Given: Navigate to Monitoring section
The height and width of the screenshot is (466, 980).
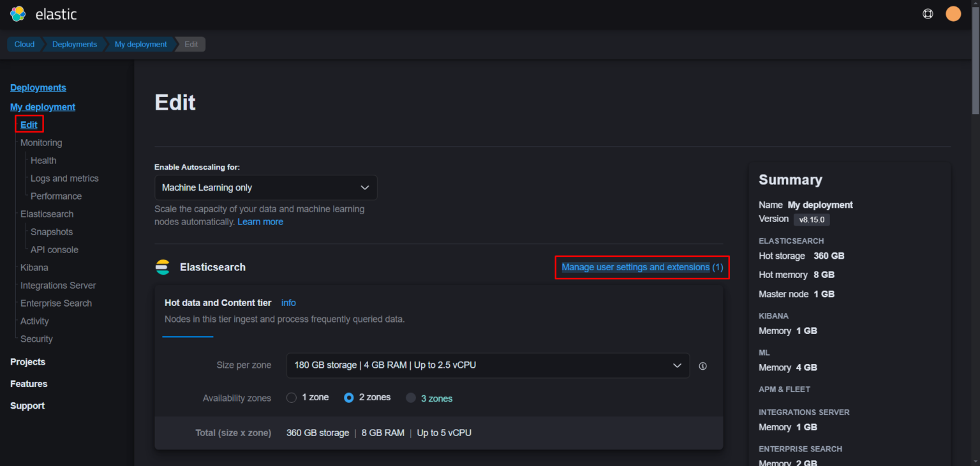Looking at the screenshot, I should pyautogui.click(x=41, y=142).
